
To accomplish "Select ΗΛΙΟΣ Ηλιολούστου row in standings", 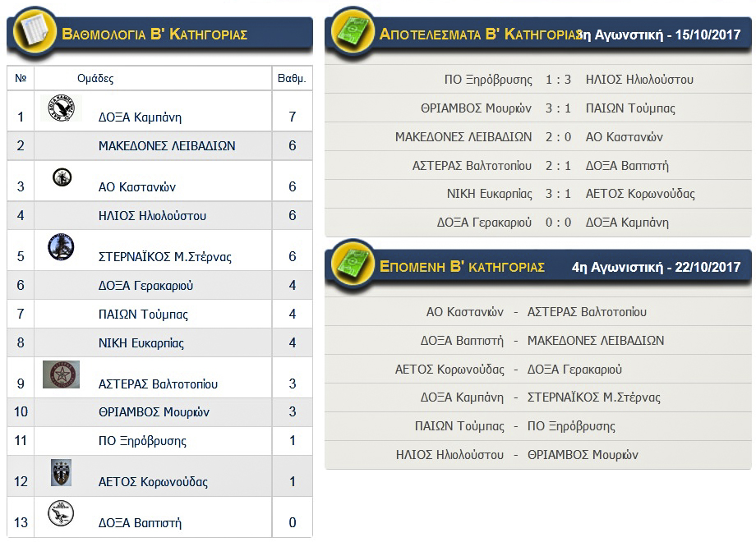I will coord(152,216).
